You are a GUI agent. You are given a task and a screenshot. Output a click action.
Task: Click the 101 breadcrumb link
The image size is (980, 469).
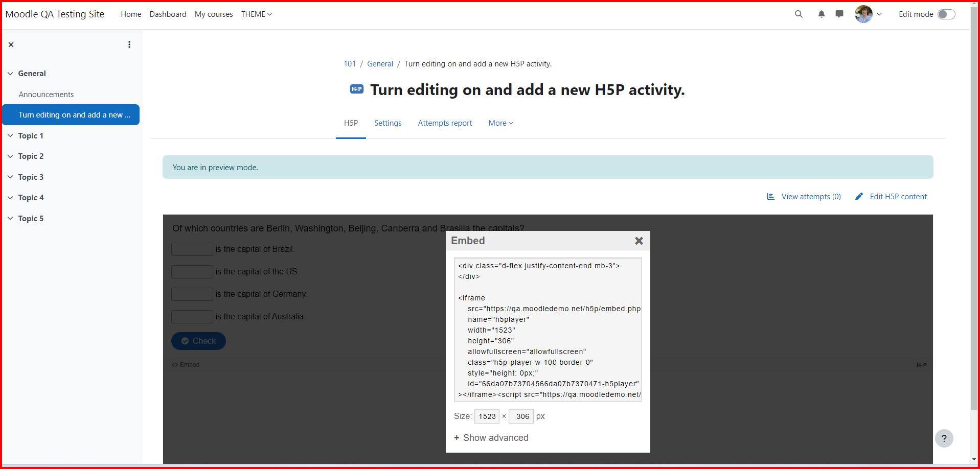pos(350,64)
